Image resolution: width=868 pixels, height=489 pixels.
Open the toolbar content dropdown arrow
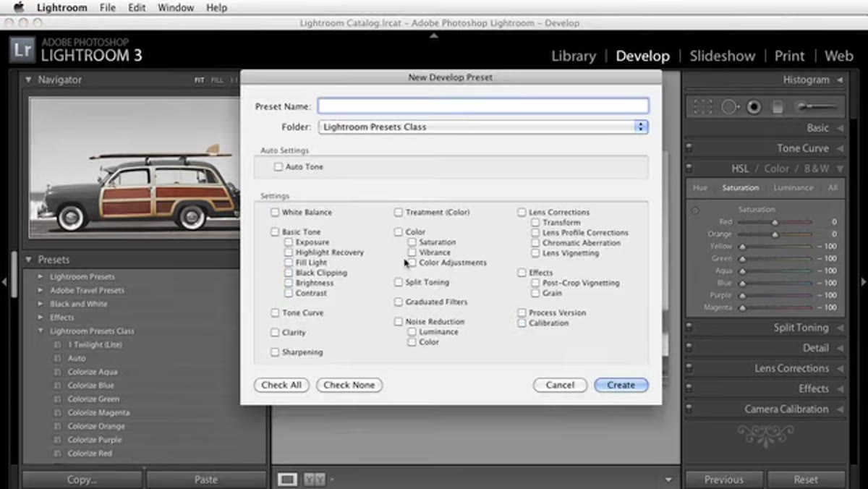pyautogui.click(x=668, y=480)
